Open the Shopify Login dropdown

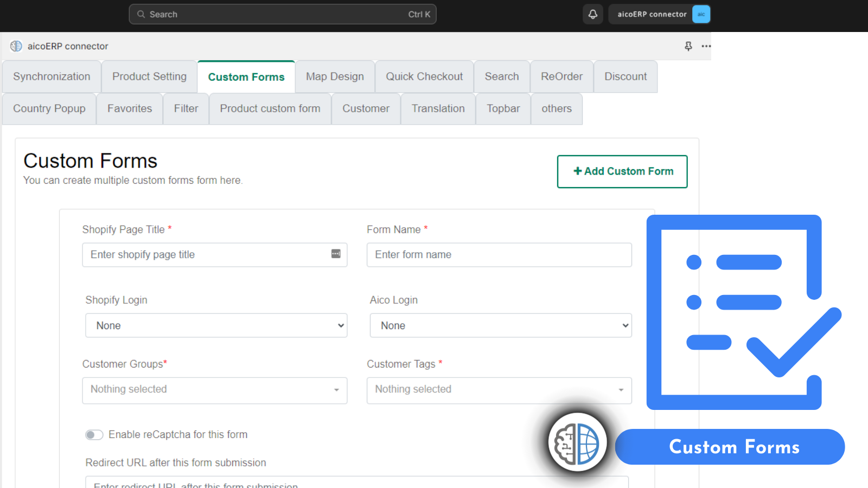(x=216, y=325)
